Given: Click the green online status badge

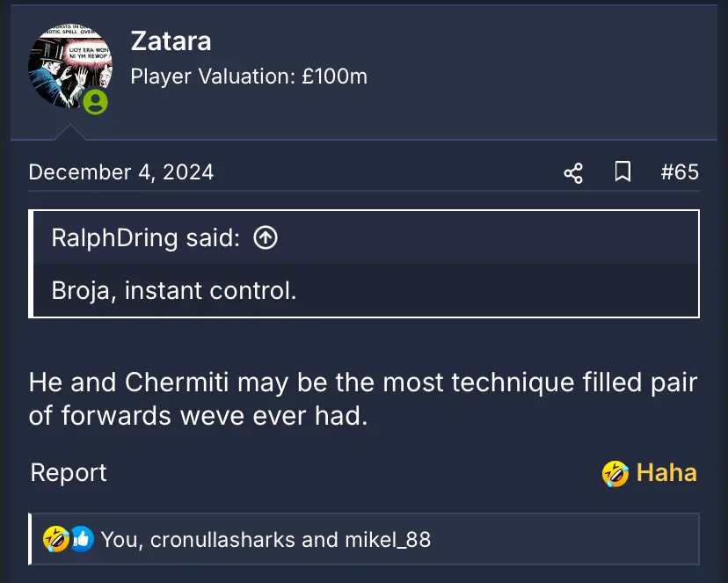Looking at the screenshot, I should point(95,103).
